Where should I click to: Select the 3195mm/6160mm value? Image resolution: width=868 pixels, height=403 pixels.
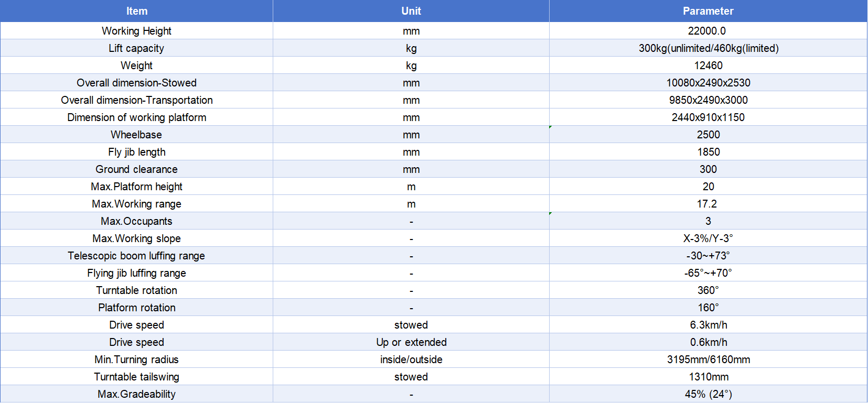708,360
